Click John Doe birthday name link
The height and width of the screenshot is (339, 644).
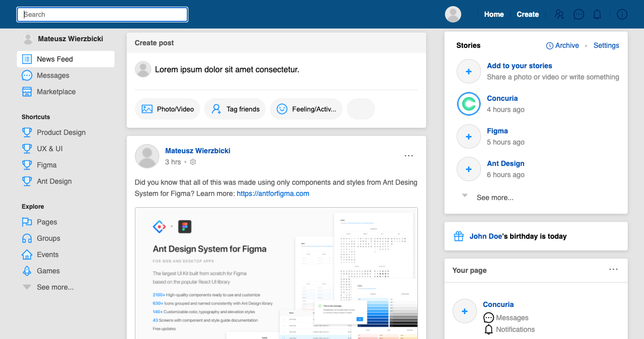click(x=486, y=236)
